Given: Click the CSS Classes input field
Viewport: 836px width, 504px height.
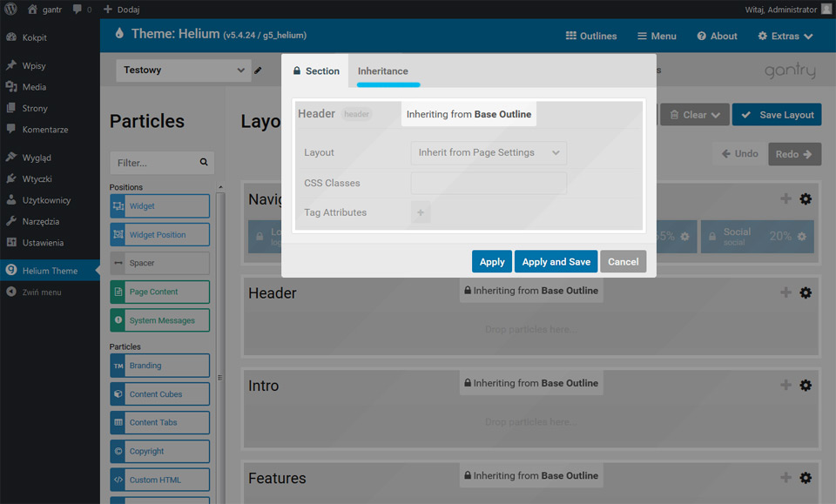Looking at the screenshot, I should [x=489, y=184].
